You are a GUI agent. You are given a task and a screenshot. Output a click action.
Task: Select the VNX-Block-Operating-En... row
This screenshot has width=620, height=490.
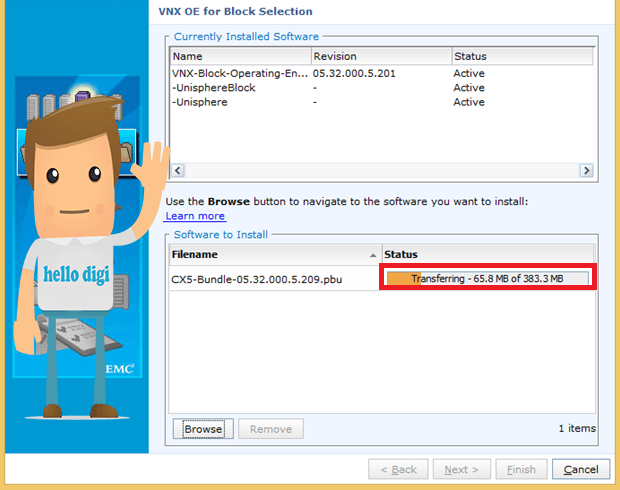382,73
